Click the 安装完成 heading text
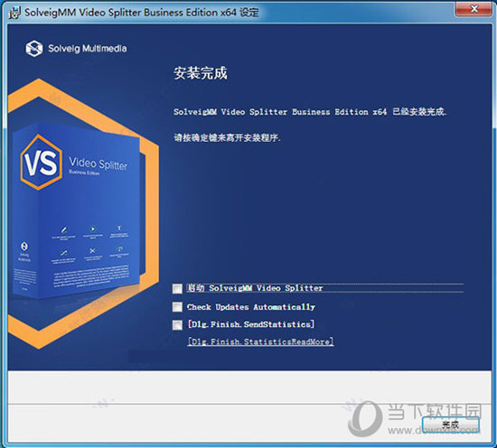Screen dimensions: 497x448 coord(200,73)
